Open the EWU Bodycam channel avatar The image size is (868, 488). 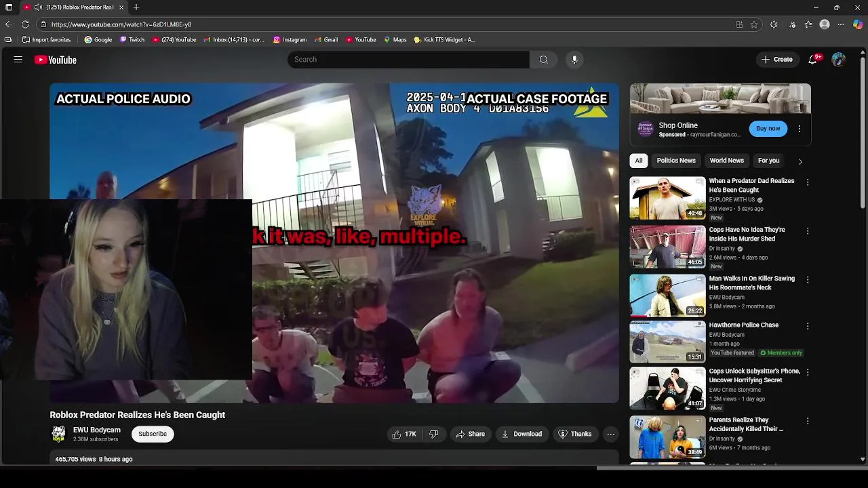tap(59, 434)
